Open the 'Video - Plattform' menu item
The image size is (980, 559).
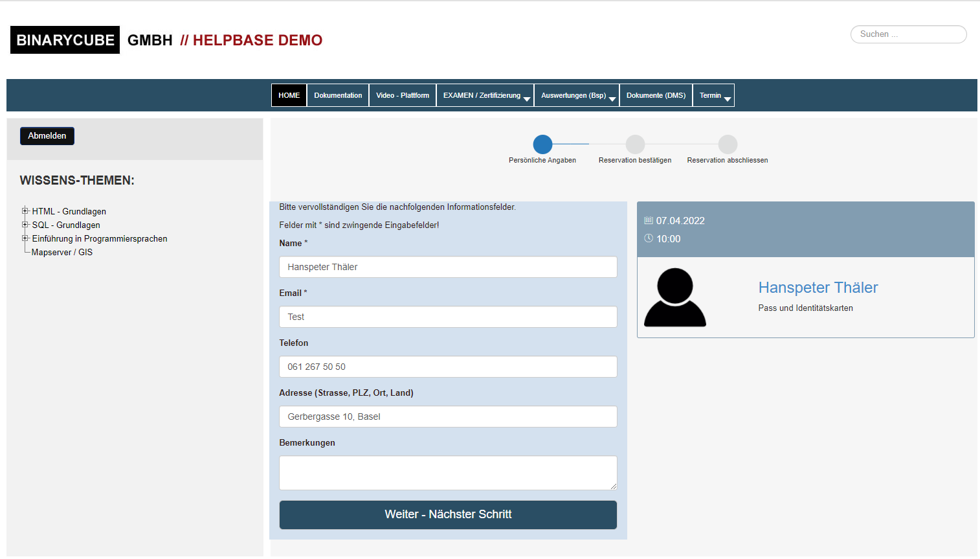403,95
